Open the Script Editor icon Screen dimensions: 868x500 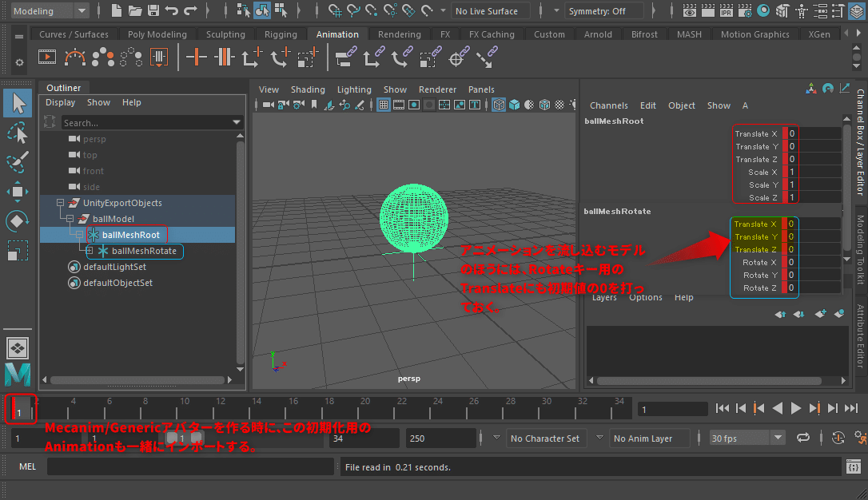click(x=853, y=466)
